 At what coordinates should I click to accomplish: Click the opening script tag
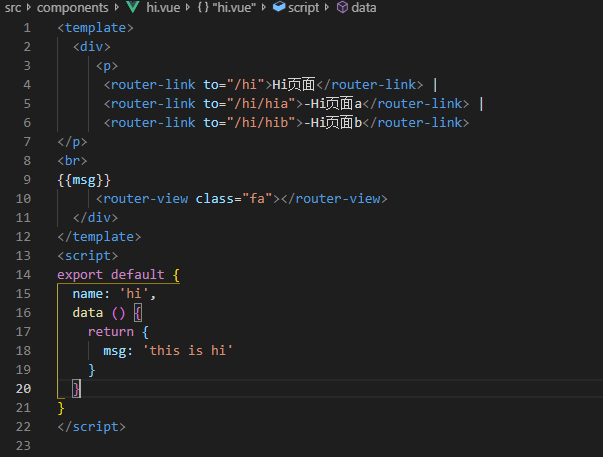pyautogui.click(x=88, y=256)
